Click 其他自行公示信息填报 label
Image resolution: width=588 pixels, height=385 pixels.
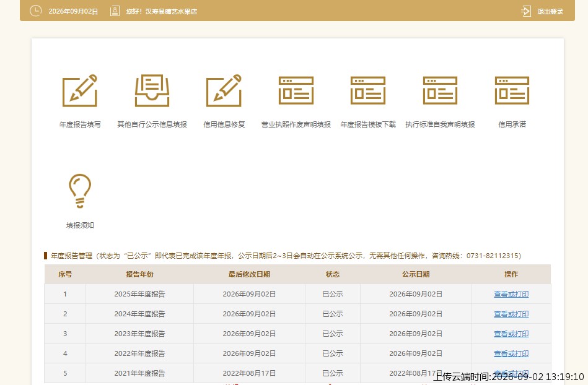tap(152, 124)
